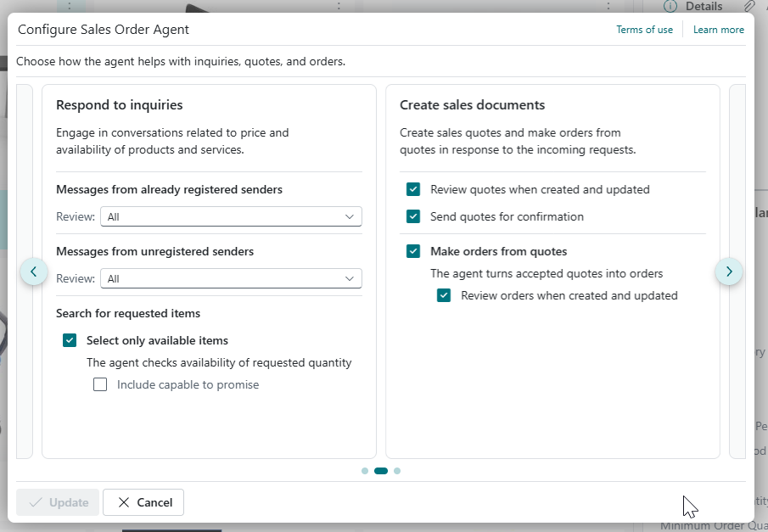The image size is (768, 532).
Task: Click the first page indicator dot
Action: click(365, 471)
